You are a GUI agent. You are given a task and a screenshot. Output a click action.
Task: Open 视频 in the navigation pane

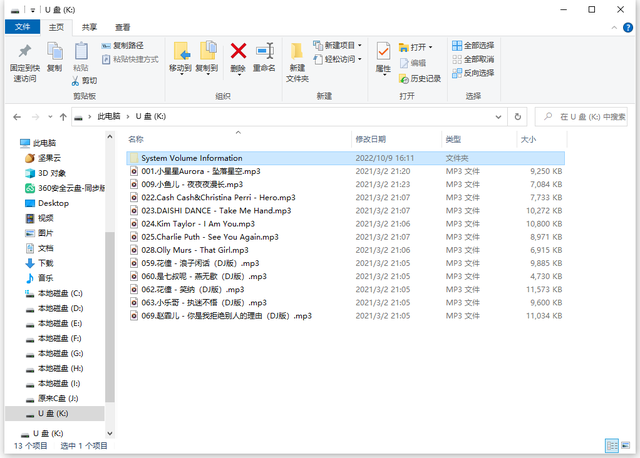46,218
